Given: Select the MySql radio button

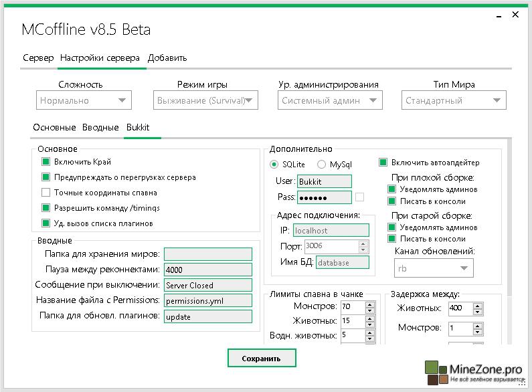Looking at the screenshot, I should 322,164.
